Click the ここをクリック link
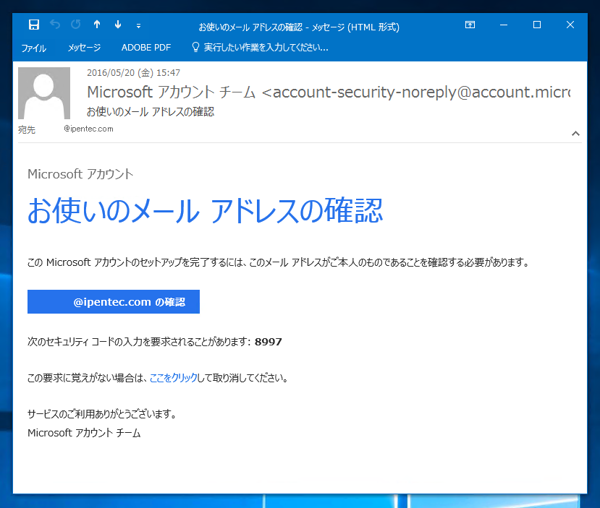Image resolution: width=600 pixels, height=508 pixels. click(x=173, y=378)
